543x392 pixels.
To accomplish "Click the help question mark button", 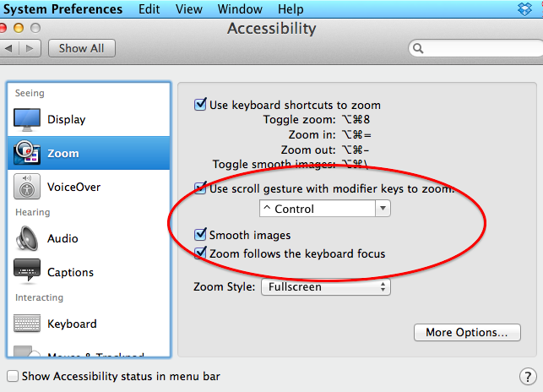I will (x=528, y=377).
